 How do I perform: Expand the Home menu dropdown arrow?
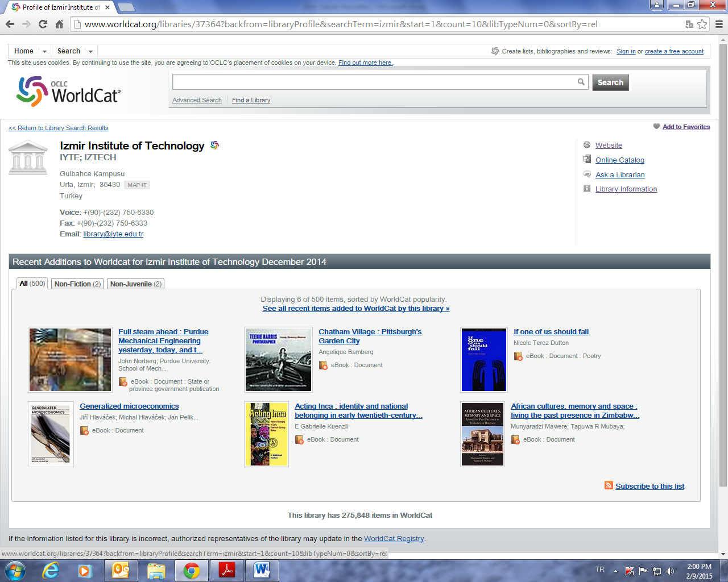click(44, 51)
